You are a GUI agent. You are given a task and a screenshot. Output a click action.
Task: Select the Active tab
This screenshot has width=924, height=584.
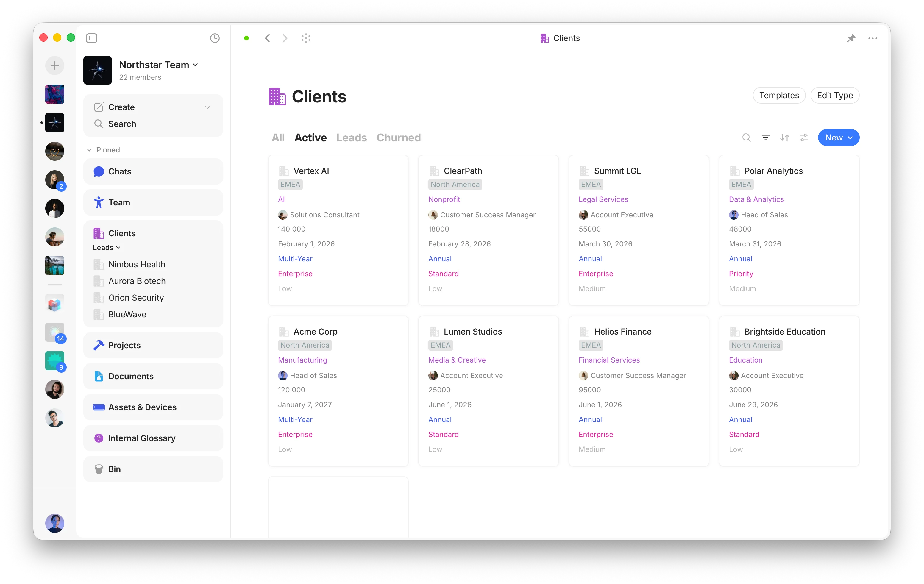pyautogui.click(x=310, y=137)
